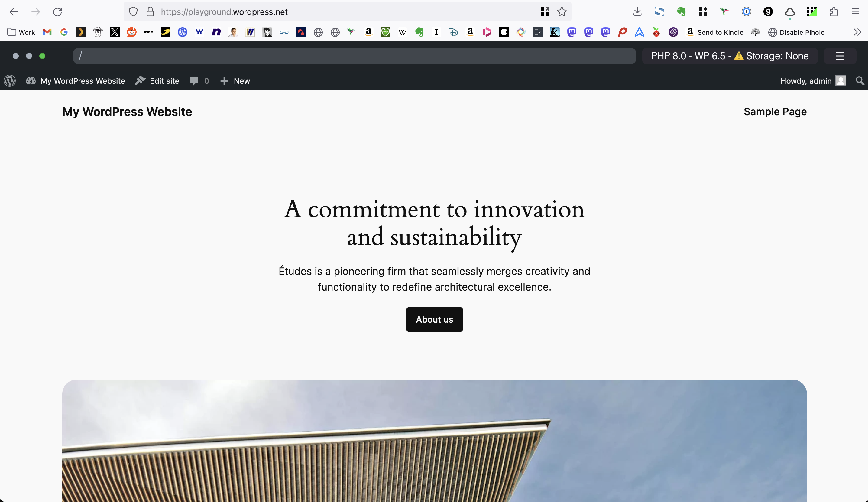868x502 pixels.
Task: Bookmark this page with the star icon
Action: (x=562, y=12)
